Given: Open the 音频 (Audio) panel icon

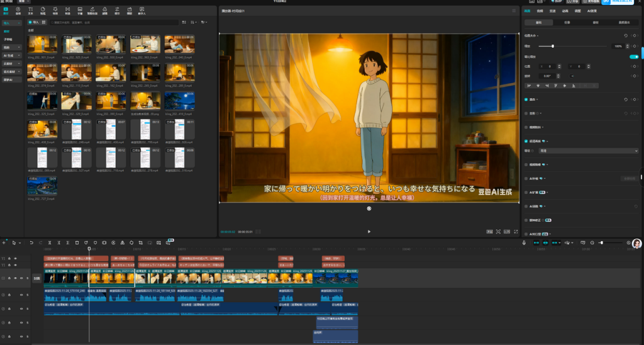Looking at the screenshot, I should tap(18, 11).
